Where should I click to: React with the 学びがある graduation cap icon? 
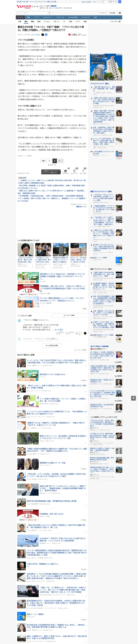66,171
